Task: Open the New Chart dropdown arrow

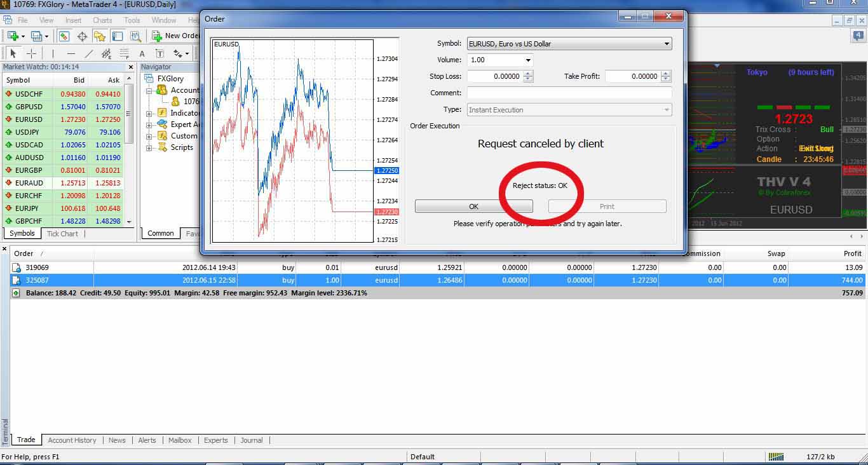Action: 22,36
